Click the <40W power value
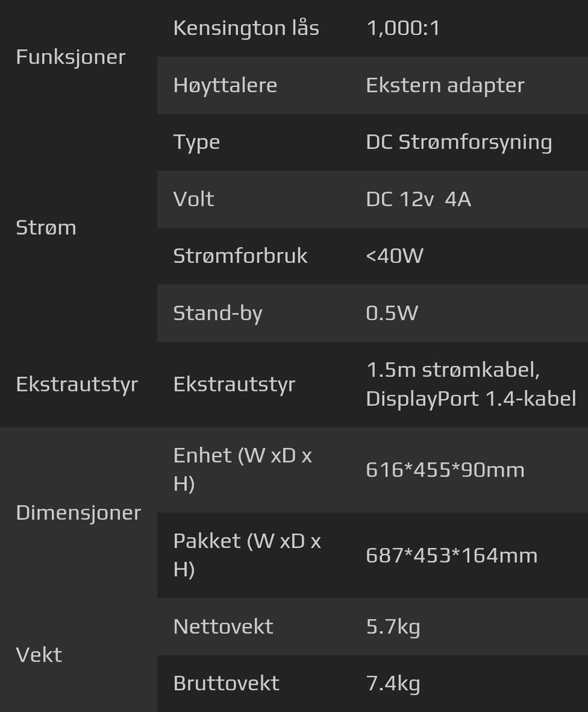Screen dimensions: 588x712 tap(394, 256)
